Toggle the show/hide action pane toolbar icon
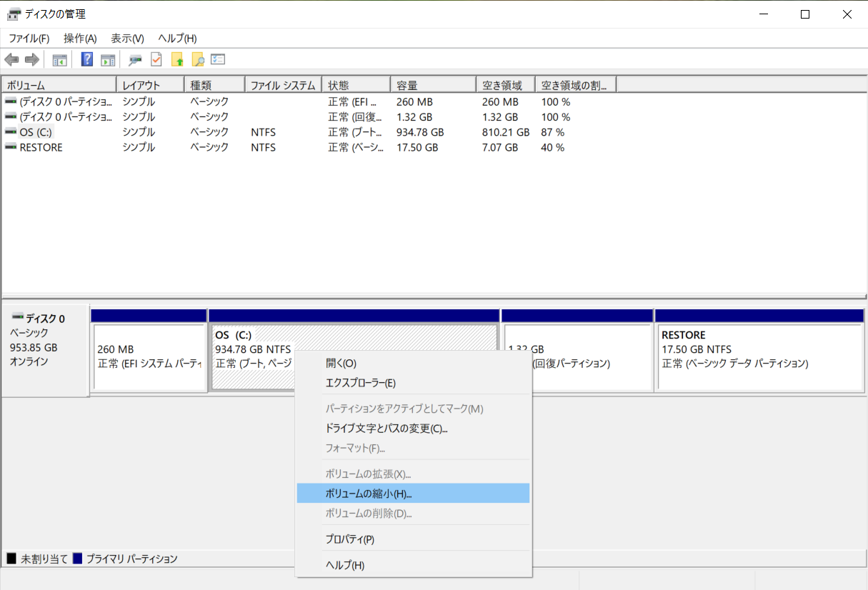The height and width of the screenshot is (590, 868). pos(108,60)
